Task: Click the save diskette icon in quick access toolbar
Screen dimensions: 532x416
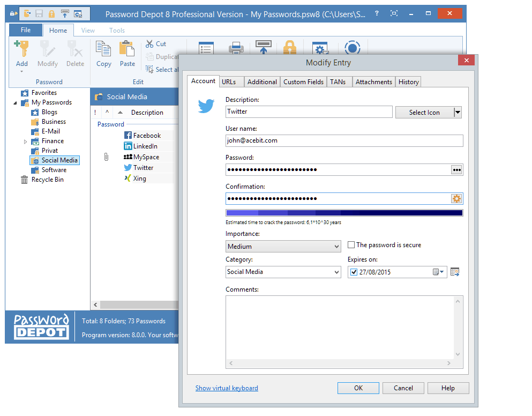Action: coord(39,13)
